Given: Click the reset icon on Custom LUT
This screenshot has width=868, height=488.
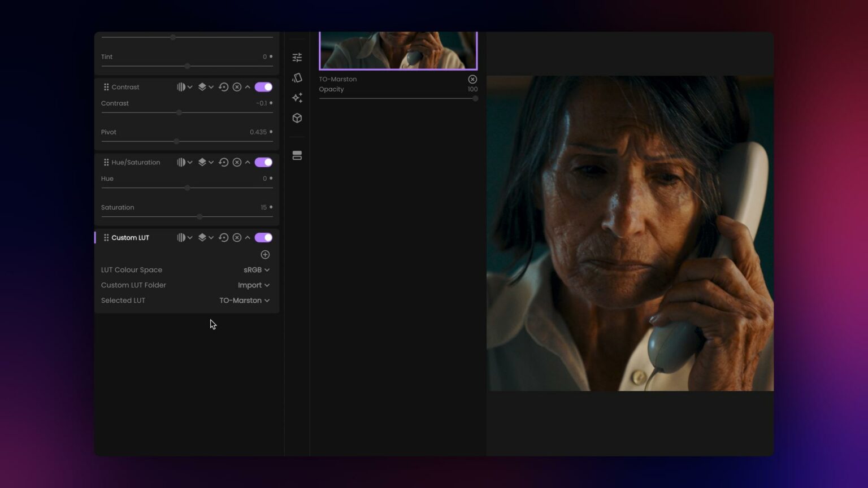Looking at the screenshot, I should click(x=224, y=237).
